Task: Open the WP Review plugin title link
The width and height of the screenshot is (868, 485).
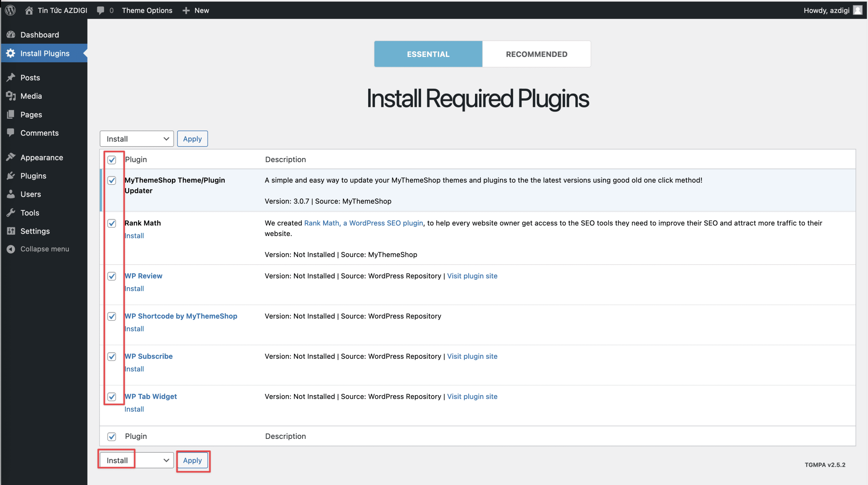Action: click(143, 276)
